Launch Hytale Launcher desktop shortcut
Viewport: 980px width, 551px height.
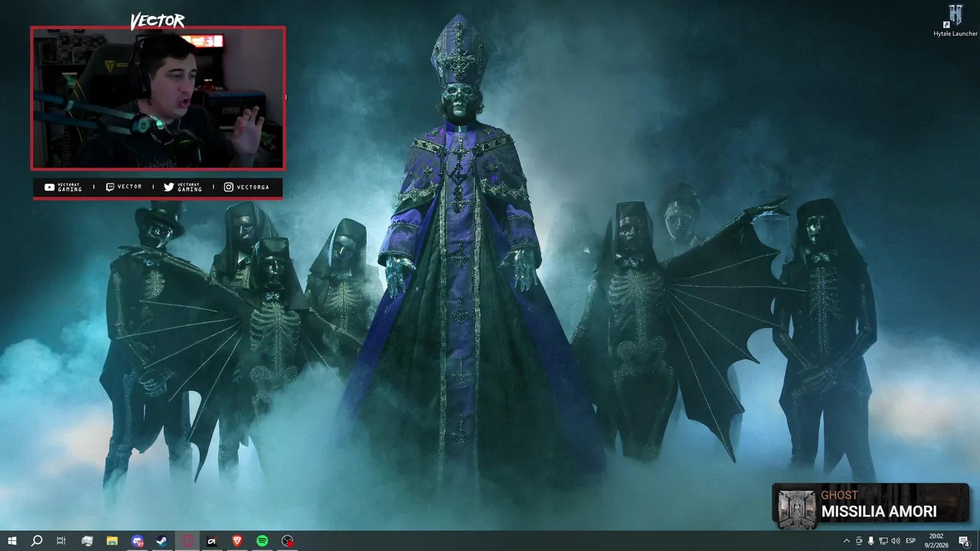(955, 21)
